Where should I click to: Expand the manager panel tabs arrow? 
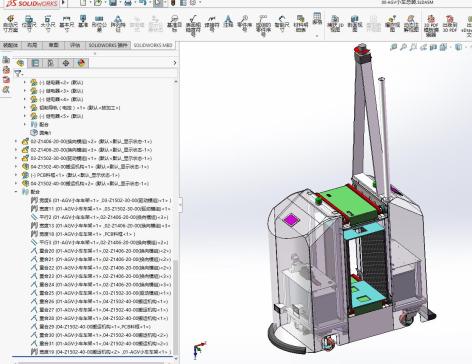175,63
